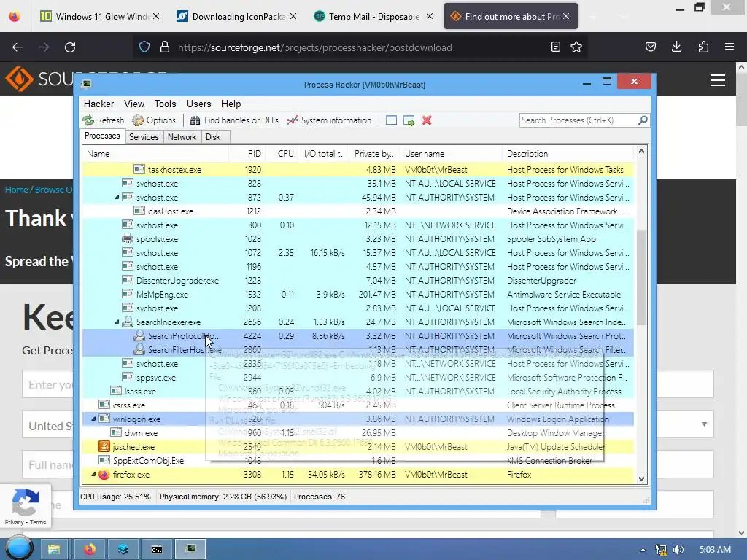
Task: Open Options in Process Hacker toolbar
Action: click(x=154, y=120)
